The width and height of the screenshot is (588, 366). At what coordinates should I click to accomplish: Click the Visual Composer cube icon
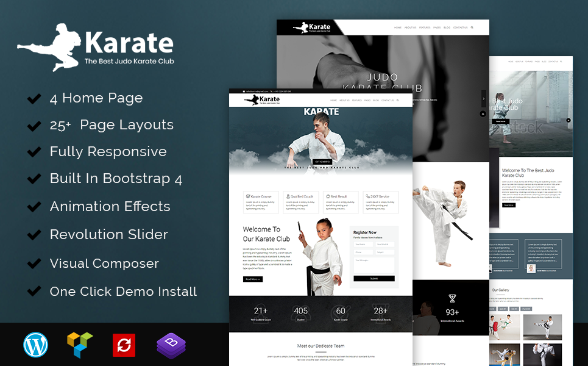pos(80,345)
